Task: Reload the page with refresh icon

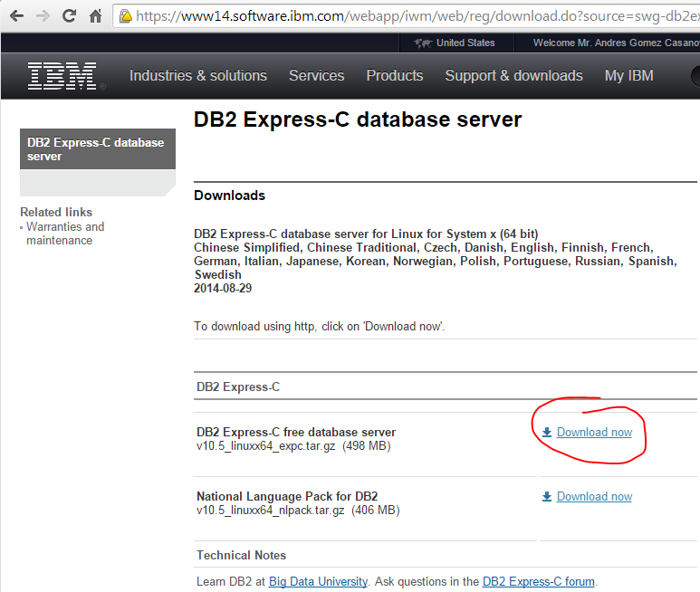Action: (x=69, y=16)
